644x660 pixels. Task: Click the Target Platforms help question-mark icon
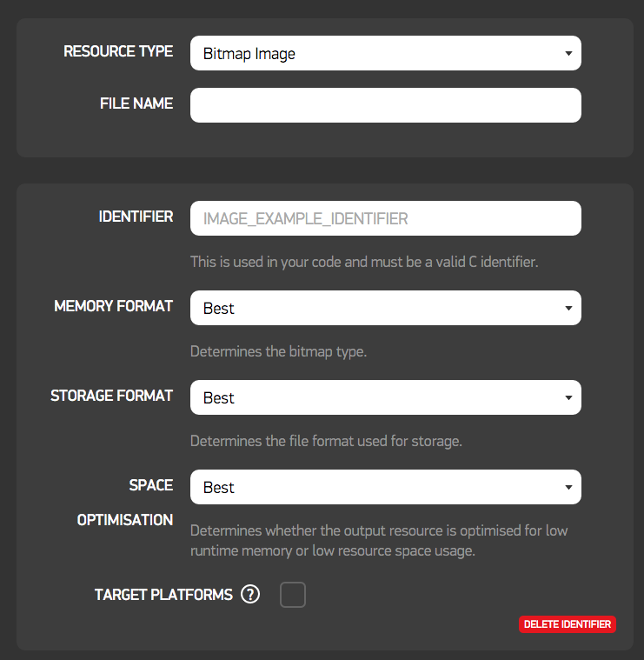pyautogui.click(x=250, y=595)
